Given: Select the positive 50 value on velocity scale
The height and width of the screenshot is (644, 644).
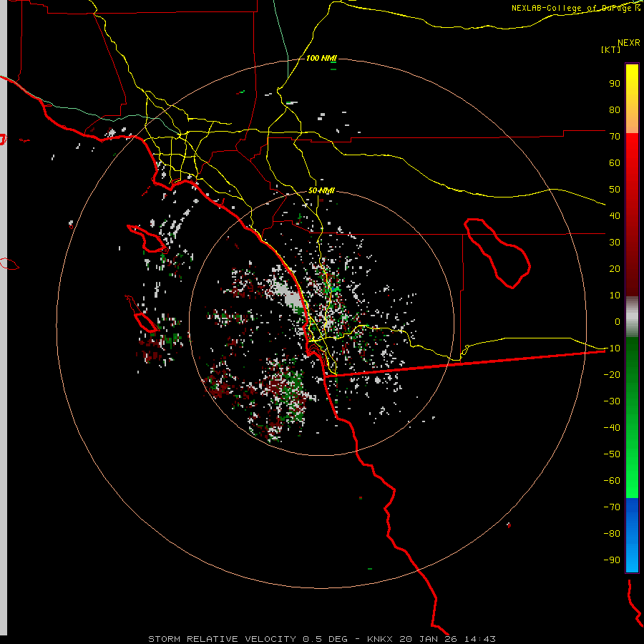Looking at the screenshot, I should (x=615, y=190).
